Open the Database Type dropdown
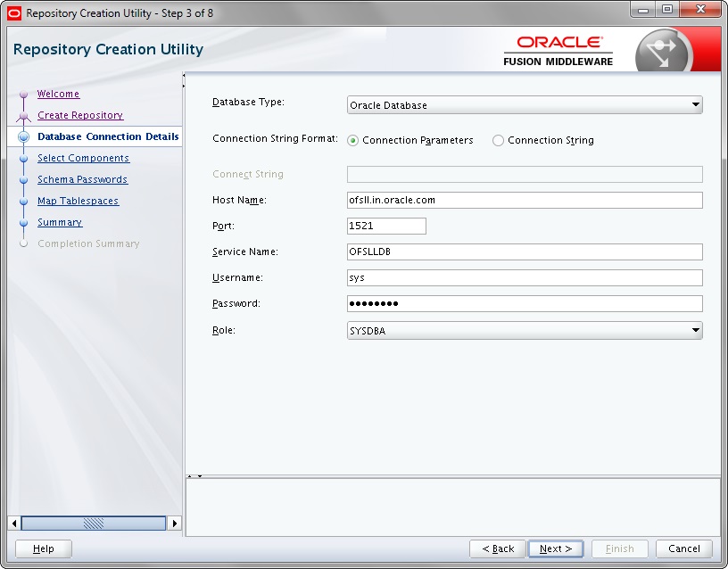Screen dimensions: 728x569 coord(525,105)
